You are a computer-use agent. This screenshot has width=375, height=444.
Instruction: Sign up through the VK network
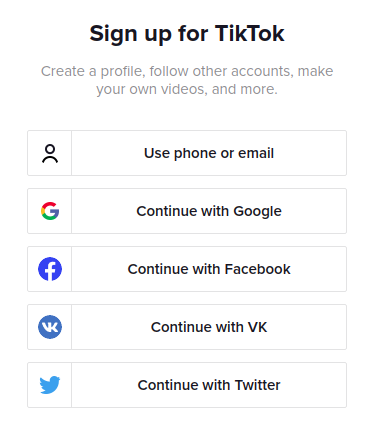click(x=187, y=327)
